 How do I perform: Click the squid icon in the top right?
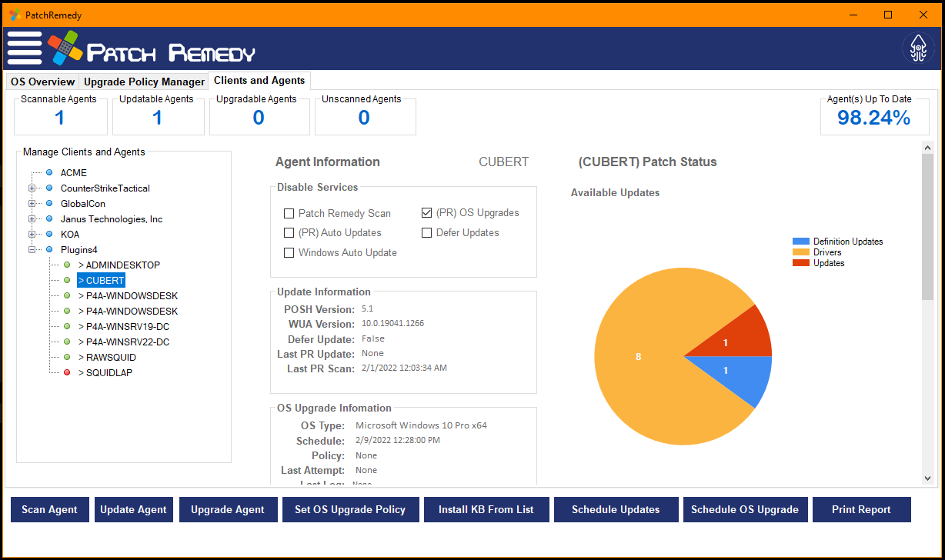click(918, 48)
